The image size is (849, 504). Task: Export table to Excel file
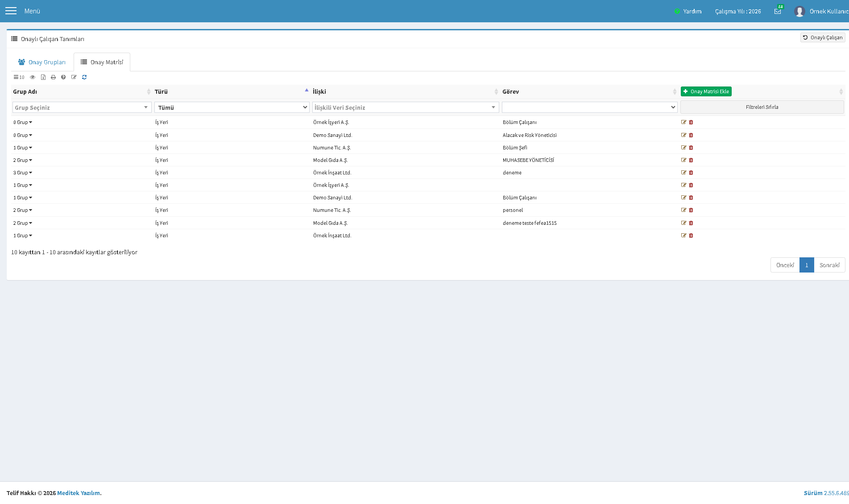[x=43, y=77]
